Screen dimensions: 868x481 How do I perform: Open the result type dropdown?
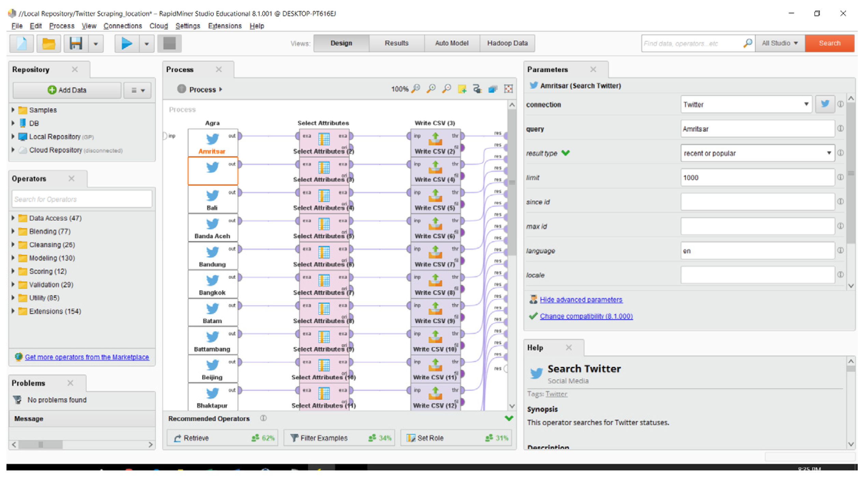(757, 153)
